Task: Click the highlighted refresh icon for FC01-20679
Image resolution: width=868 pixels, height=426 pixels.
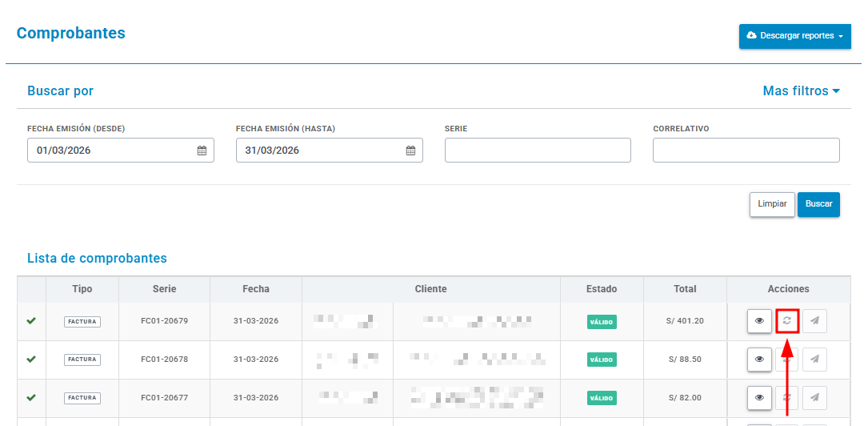Action: click(786, 321)
